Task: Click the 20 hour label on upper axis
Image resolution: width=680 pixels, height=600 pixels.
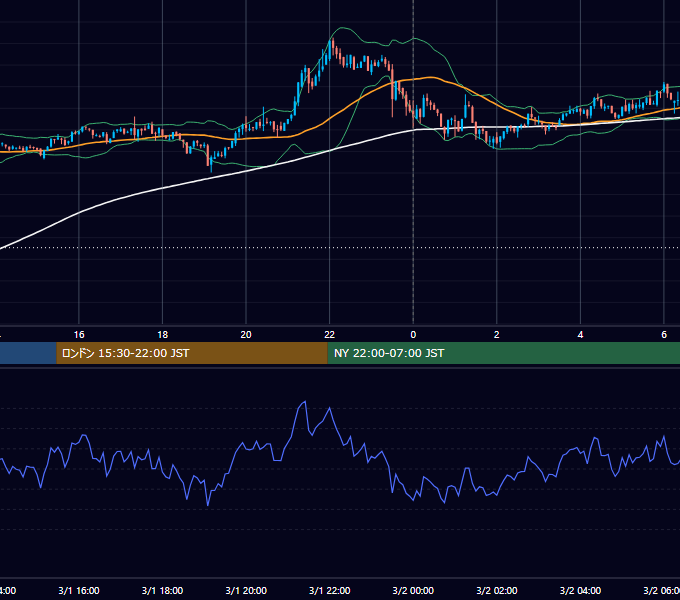Action: (x=246, y=335)
